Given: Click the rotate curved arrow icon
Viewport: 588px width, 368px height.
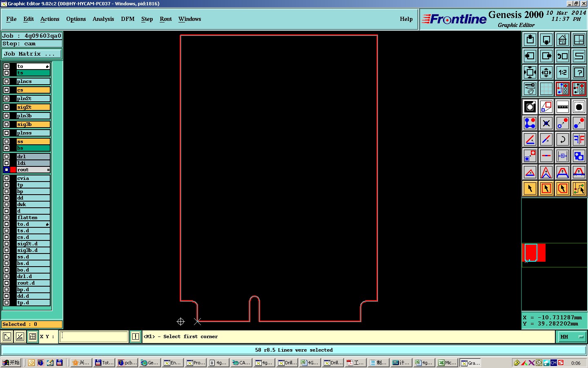Looking at the screenshot, I should (563, 139).
